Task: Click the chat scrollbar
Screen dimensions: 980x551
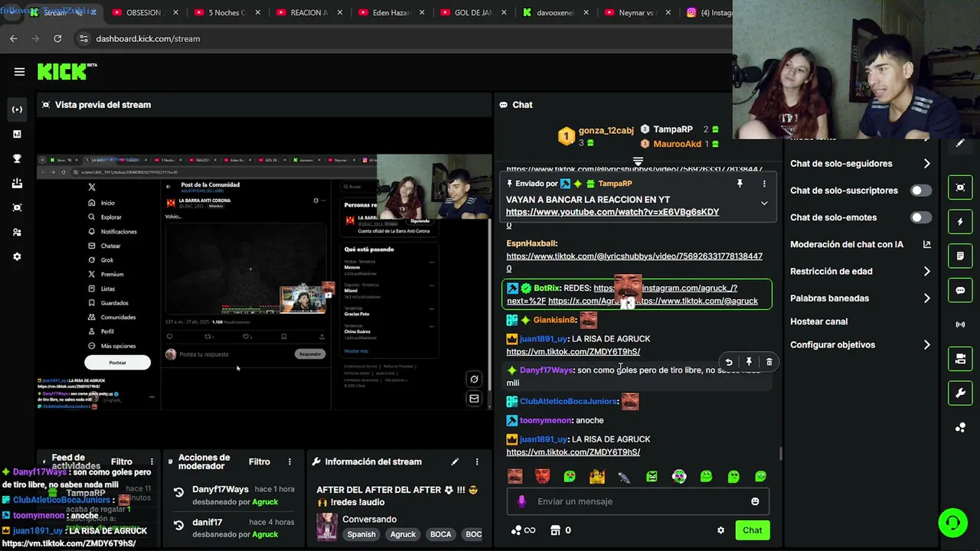Action: pyautogui.click(x=781, y=454)
